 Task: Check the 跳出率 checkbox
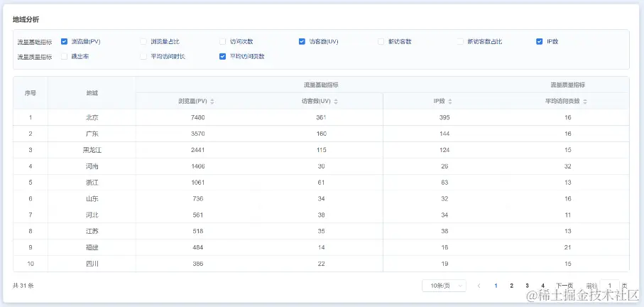[x=64, y=57]
